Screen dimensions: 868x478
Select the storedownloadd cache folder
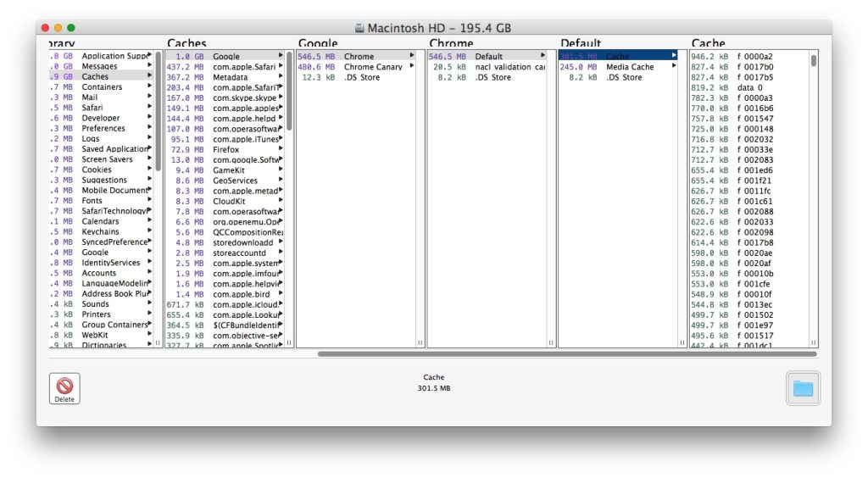click(225, 242)
